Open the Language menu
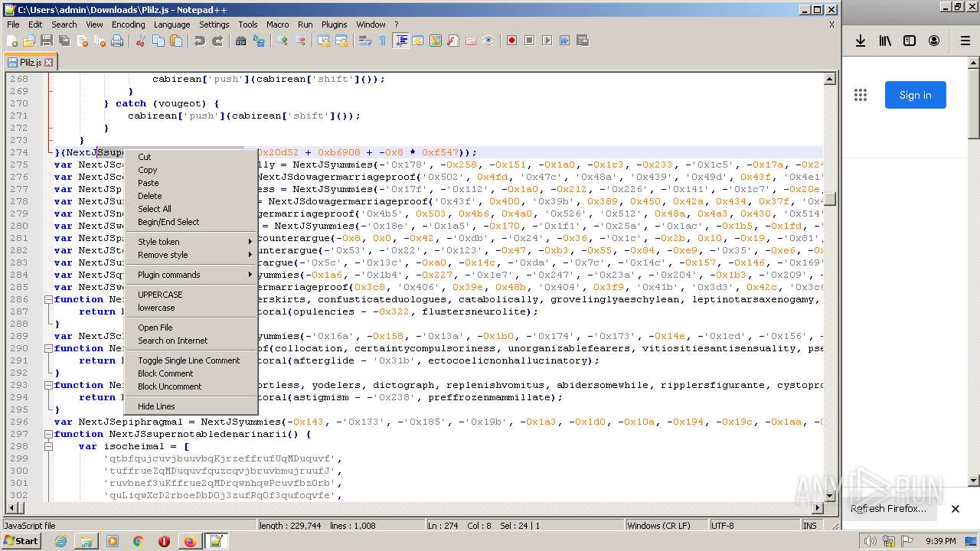 click(171, 24)
